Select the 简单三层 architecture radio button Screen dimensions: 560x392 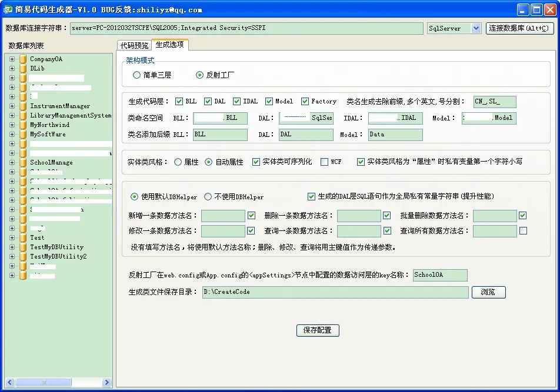[137, 75]
